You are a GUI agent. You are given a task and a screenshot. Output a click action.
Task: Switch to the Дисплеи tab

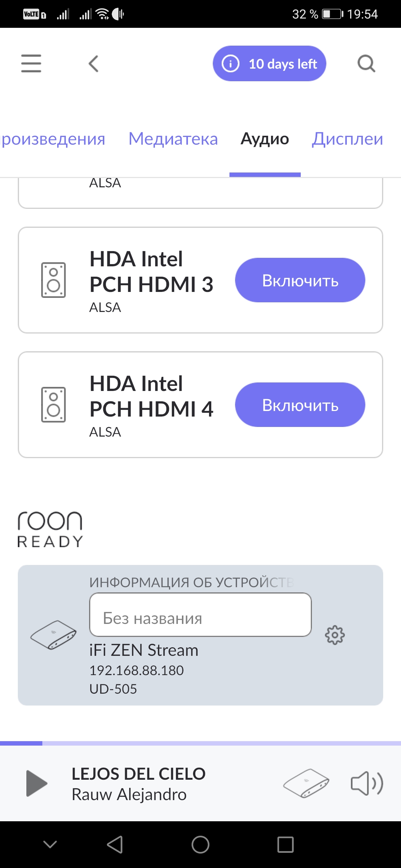coord(348,139)
